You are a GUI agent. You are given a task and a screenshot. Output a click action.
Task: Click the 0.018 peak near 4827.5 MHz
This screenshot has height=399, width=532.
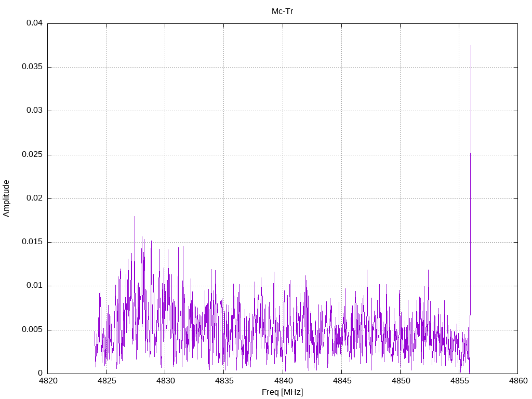135,217
